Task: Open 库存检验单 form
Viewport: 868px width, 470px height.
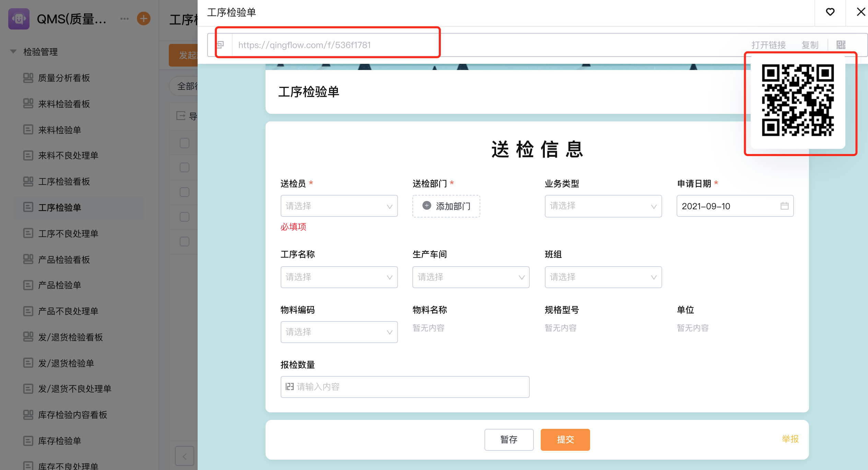Action: (x=60, y=441)
